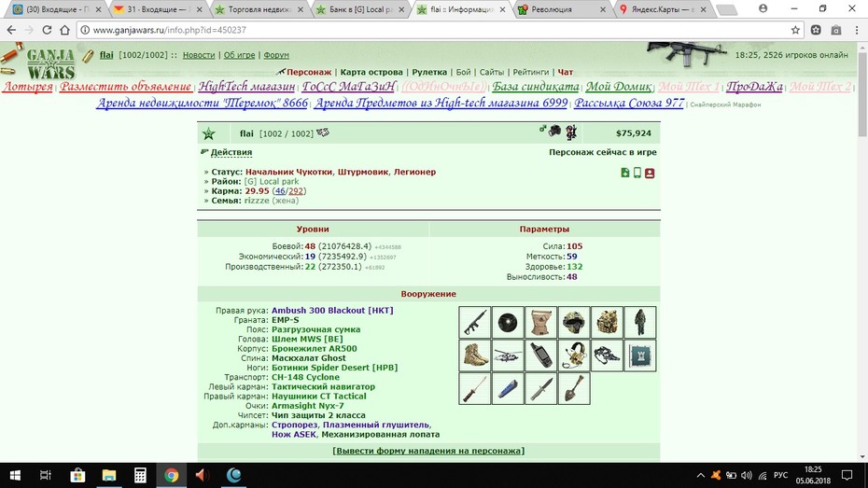Click Вывести форму нападения на персонажа link
The width and height of the screenshot is (868, 488).
point(428,451)
